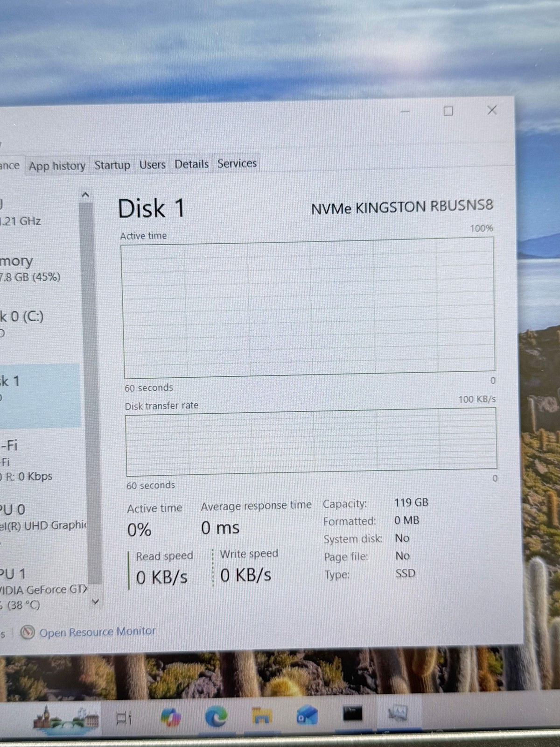Select the Wi-Fi entry in sidebar
Image resolution: width=560 pixels, height=747 pixels.
pos(40,460)
